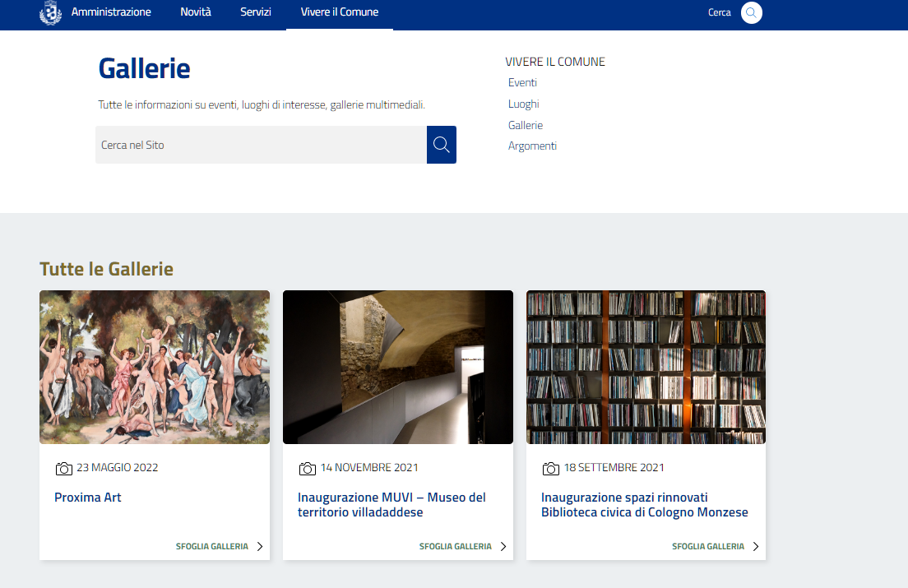Go to Eventi in the sidebar
This screenshot has height=588, width=908.
[522, 83]
